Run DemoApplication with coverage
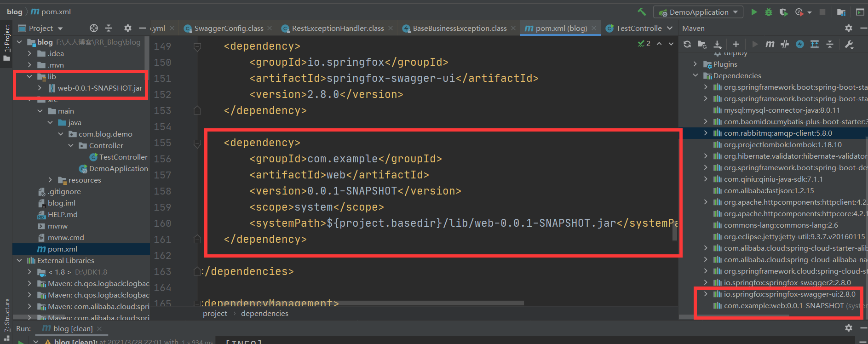Screen dimensions: 868x344 (x=783, y=12)
